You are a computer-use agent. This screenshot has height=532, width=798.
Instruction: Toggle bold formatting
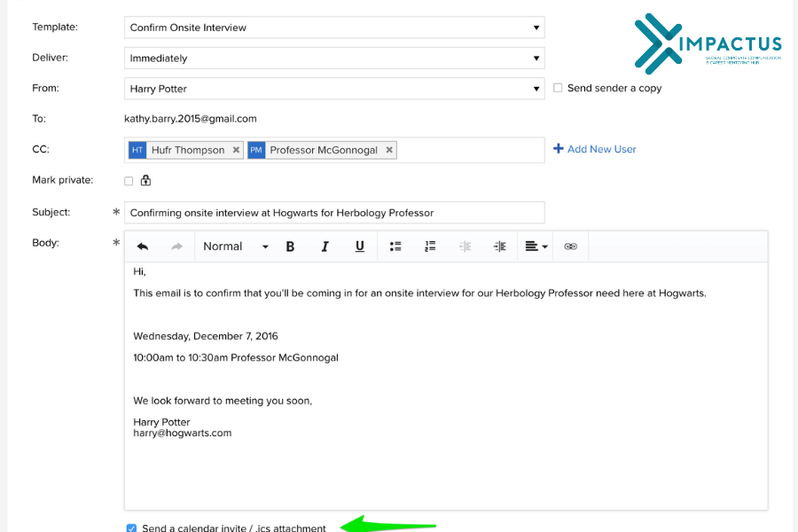290,246
